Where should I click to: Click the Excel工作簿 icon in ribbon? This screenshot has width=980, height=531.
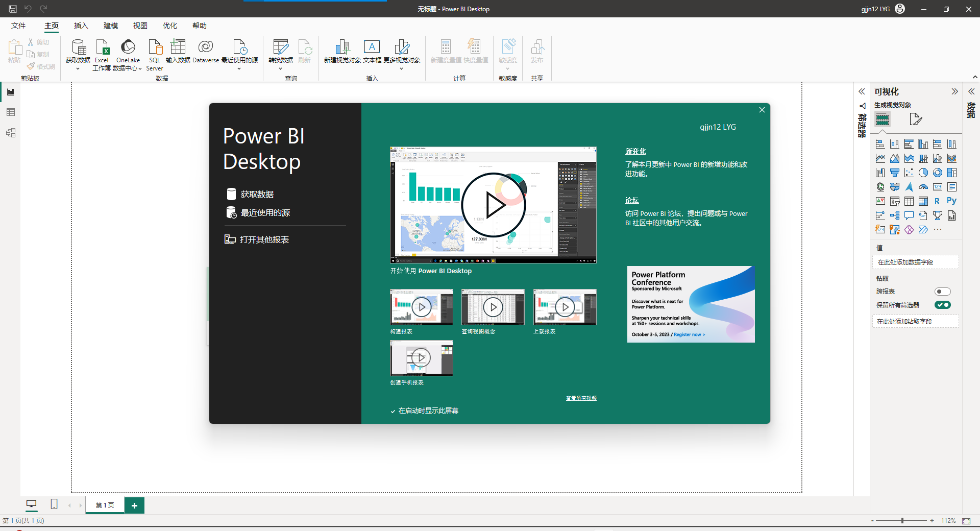(x=102, y=47)
